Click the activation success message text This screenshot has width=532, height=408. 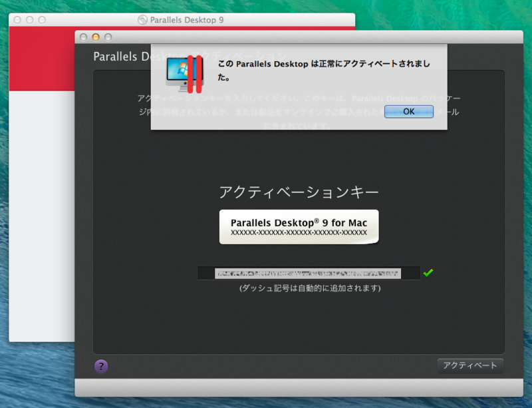click(x=319, y=69)
